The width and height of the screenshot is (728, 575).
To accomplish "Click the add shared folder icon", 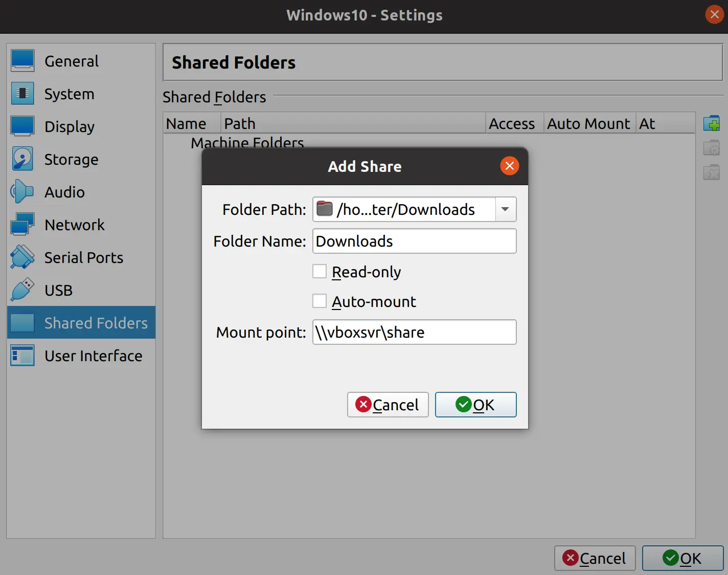I will 711,124.
